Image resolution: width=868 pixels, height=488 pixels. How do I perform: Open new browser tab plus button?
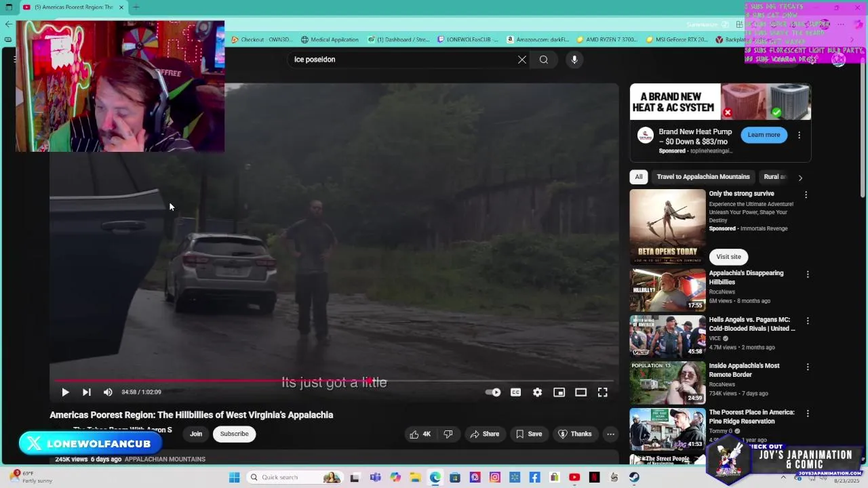[x=136, y=7]
